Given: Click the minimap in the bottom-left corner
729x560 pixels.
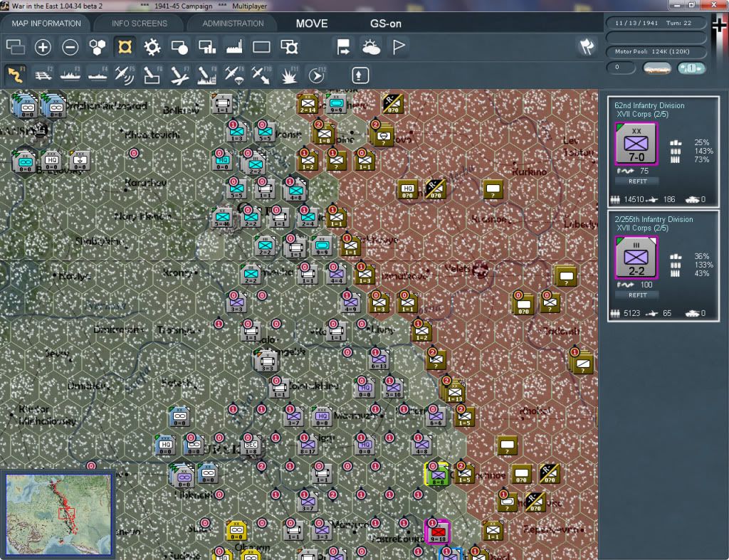Looking at the screenshot, I should click(58, 514).
